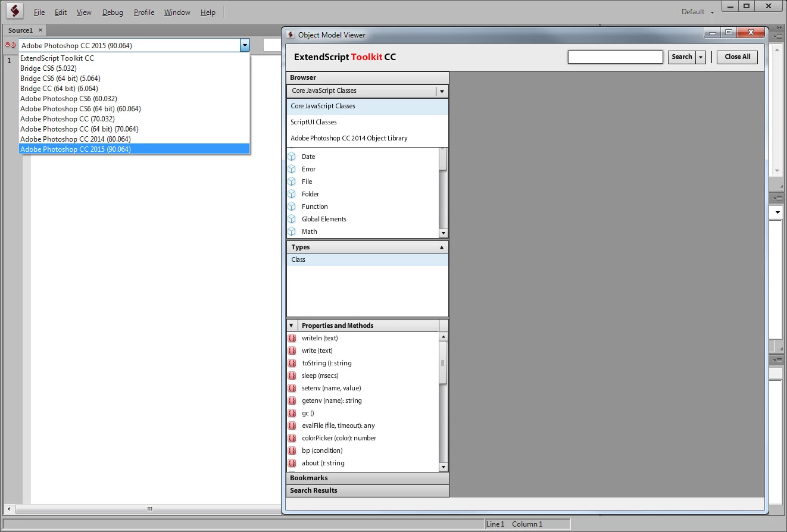This screenshot has height=532, width=787.
Task: Close the Source1 tab with its x
Action: [40, 30]
